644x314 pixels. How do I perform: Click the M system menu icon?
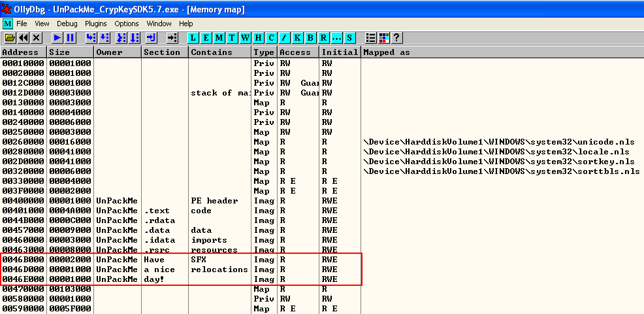[x=7, y=24]
